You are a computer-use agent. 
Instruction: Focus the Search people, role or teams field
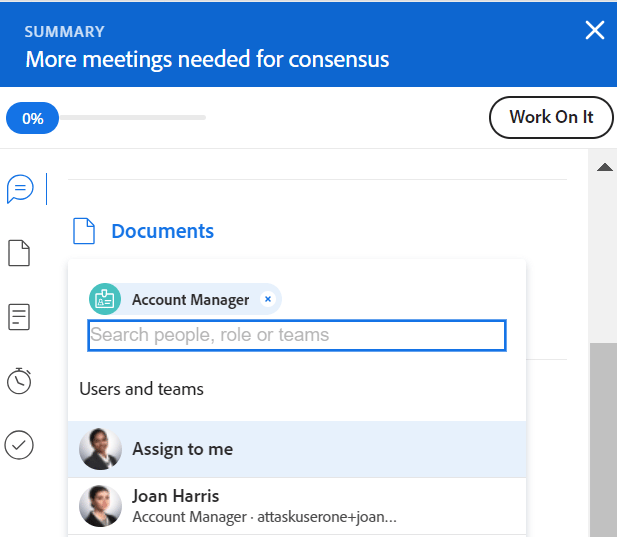[297, 335]
